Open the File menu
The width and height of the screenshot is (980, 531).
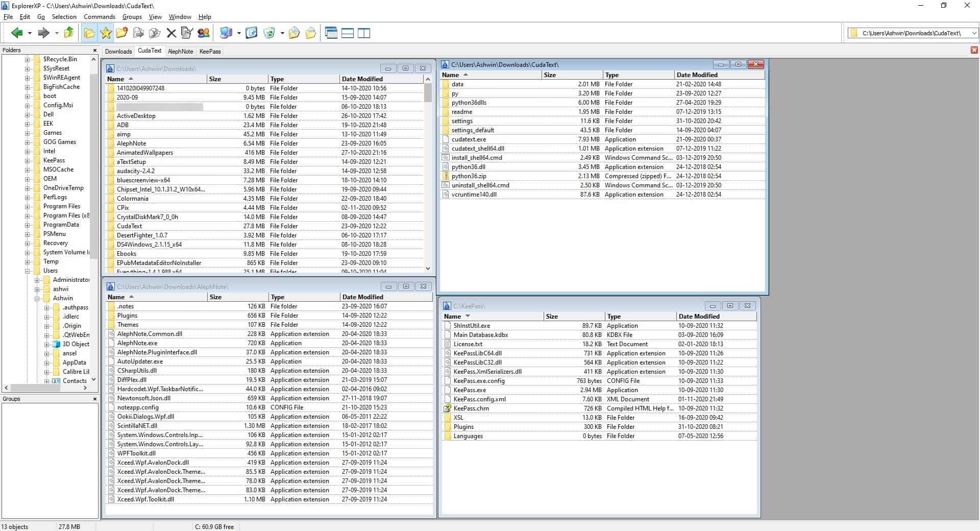8,17
